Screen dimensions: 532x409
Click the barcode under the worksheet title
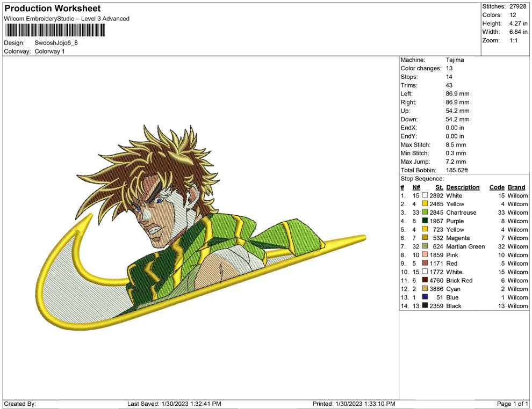tap(55, 30)
